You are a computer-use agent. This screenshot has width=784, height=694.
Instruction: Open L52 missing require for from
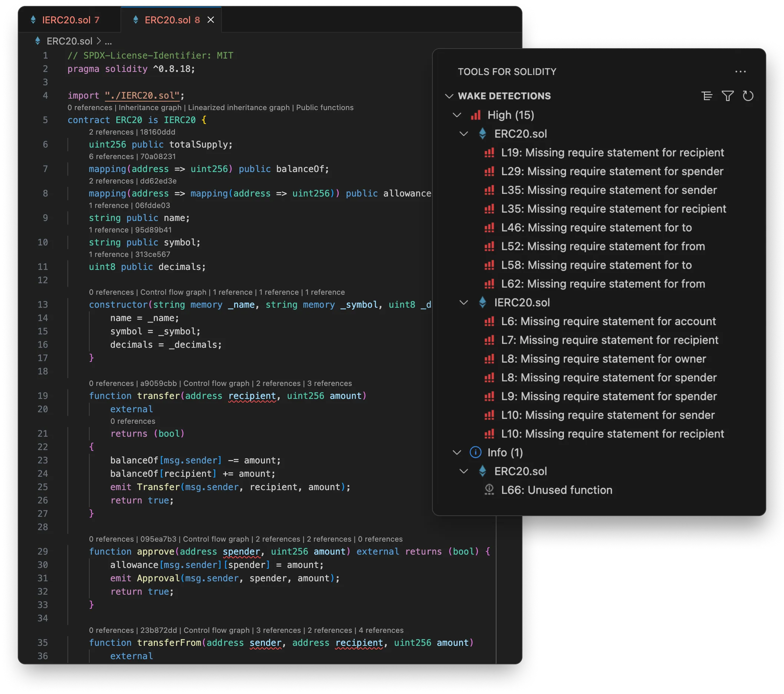tap(602, 247)
